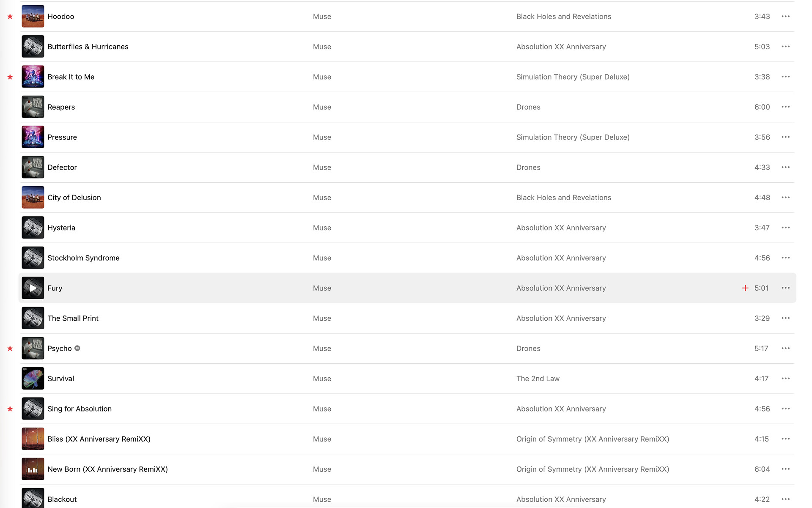Play the Fury track via play icon

[33, 288]
